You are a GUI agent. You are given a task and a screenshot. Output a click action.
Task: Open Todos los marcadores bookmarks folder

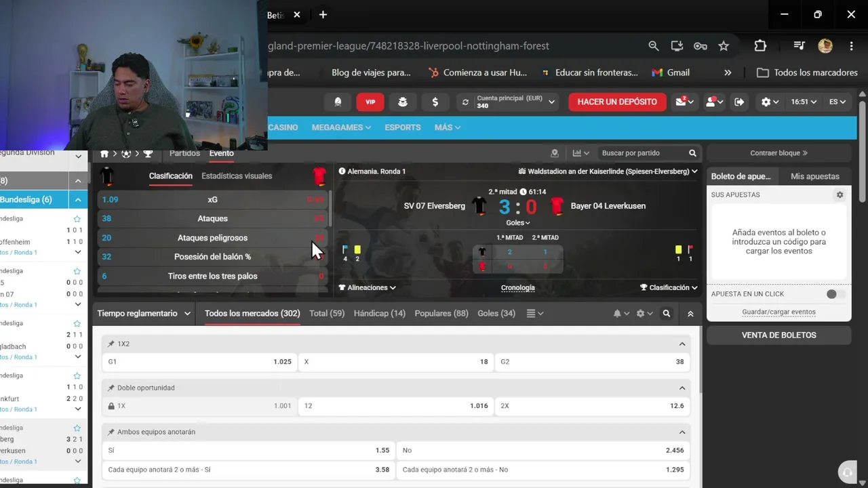click(x=807, y=73)
